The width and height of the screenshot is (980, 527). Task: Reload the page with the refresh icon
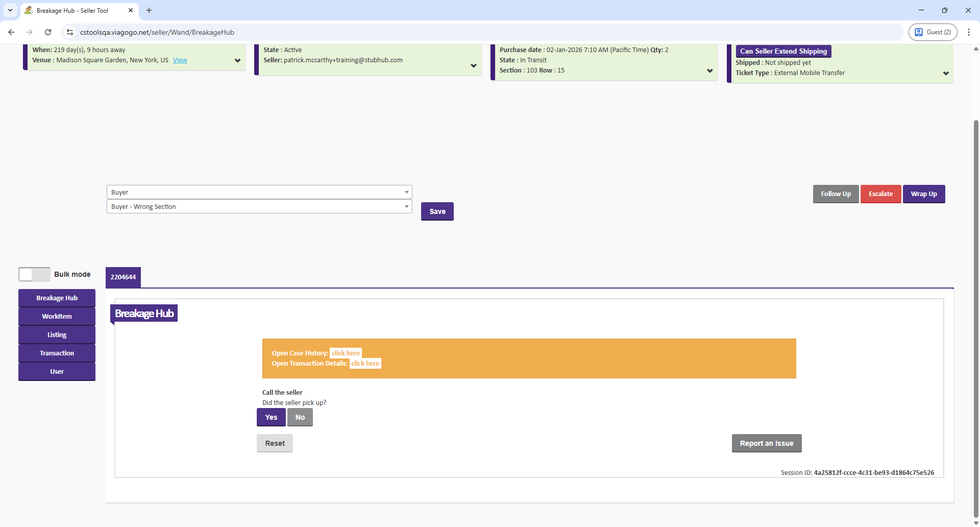[48, 32]
